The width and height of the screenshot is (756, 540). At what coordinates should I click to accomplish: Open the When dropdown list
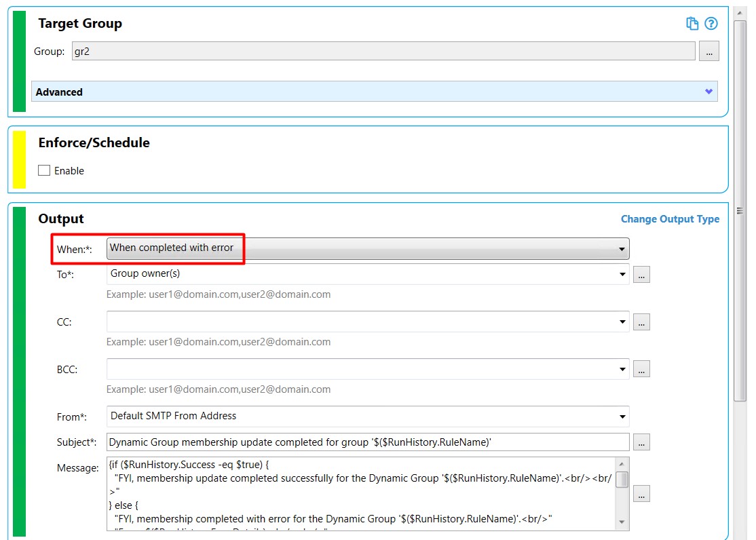[x=368, y=248]
